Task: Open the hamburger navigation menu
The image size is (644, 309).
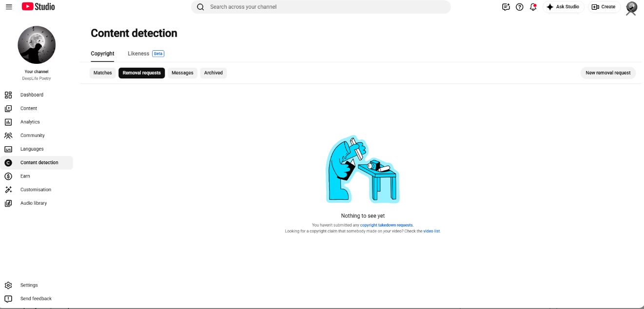Action: (9, 7)
